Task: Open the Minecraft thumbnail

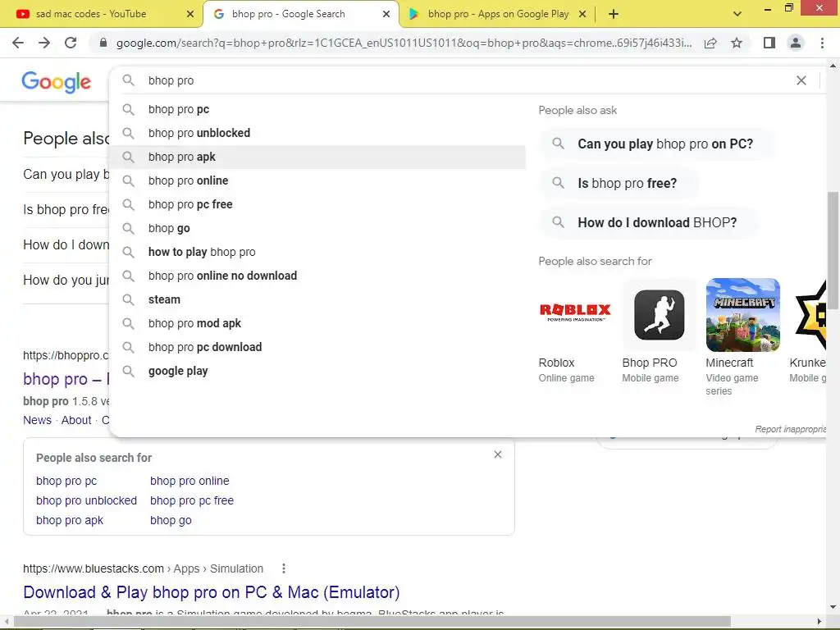Action: (742, 315)
